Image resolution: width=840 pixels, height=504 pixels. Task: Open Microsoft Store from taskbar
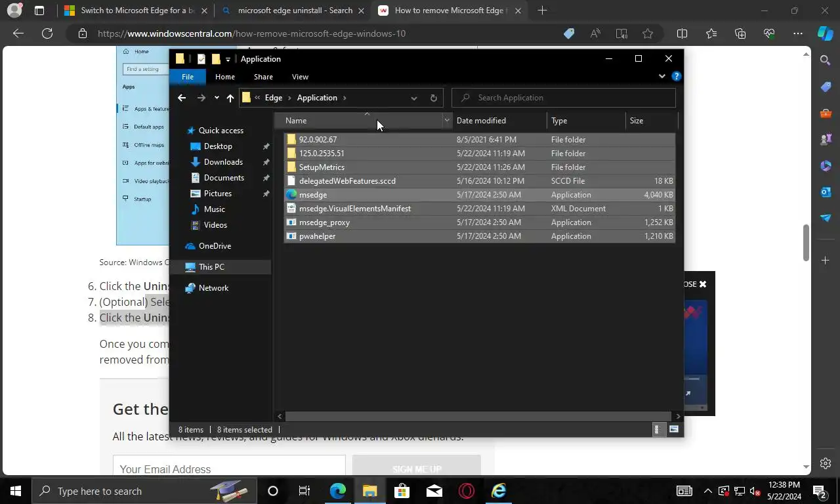pos(402,491)
